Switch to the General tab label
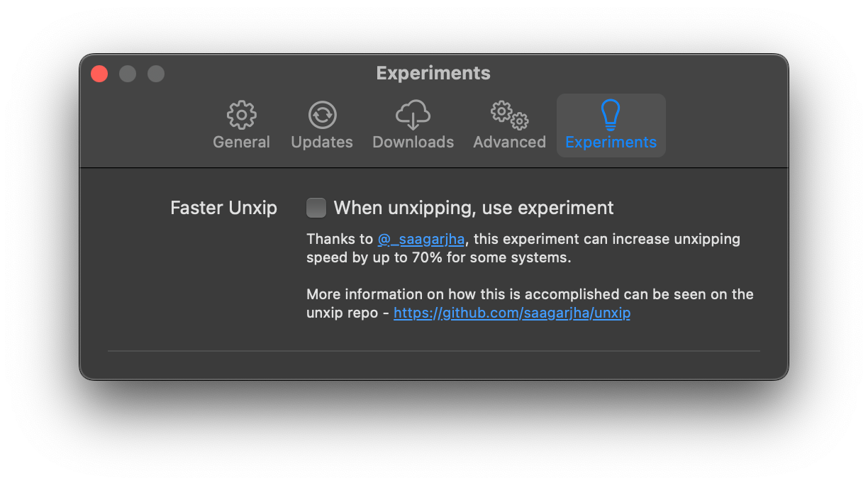The image size is (868, 485). coord(242,142)
